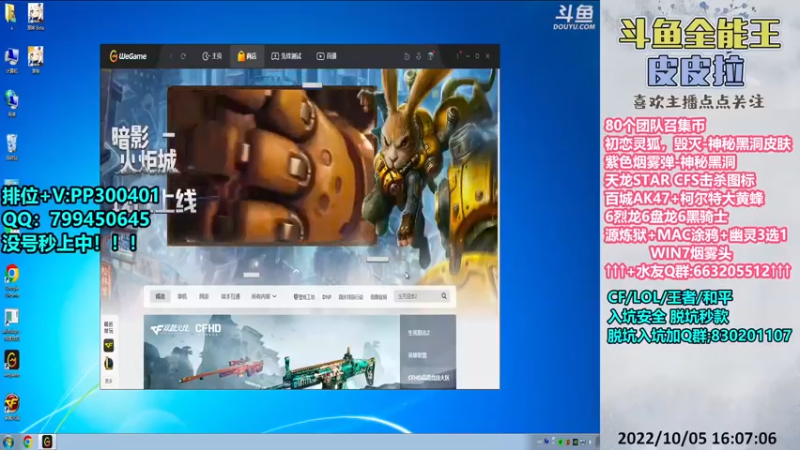Screen dimensions: 800x450
Task: Switch to the 先锋测试 tab
Action: click(286, 56)
